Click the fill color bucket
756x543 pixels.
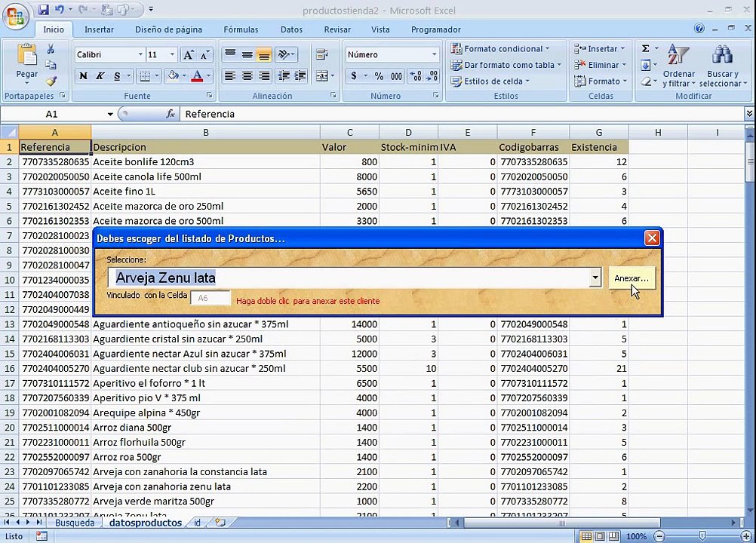tap(173, 75)
